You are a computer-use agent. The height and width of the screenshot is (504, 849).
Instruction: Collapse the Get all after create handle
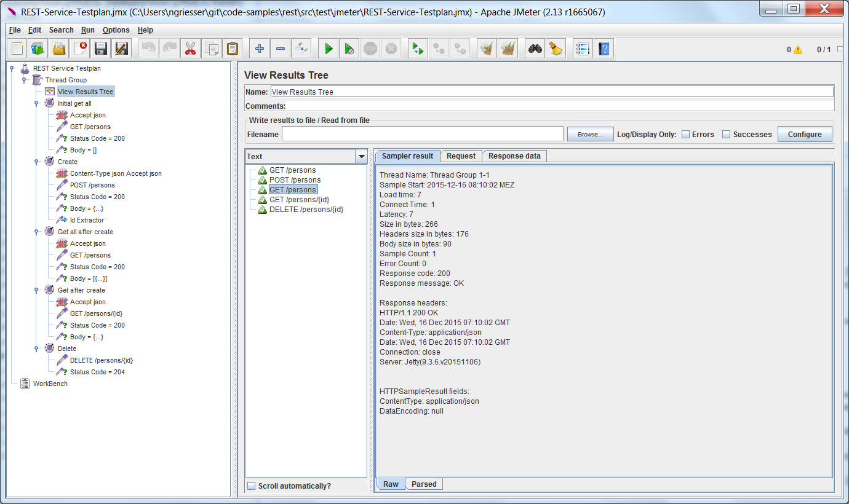36,232
